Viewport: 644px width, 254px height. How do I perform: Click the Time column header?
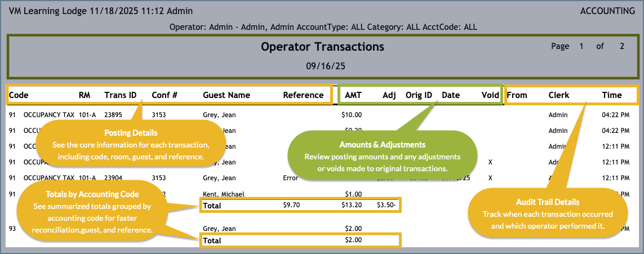pyautogui.click(x=612, y=95)
